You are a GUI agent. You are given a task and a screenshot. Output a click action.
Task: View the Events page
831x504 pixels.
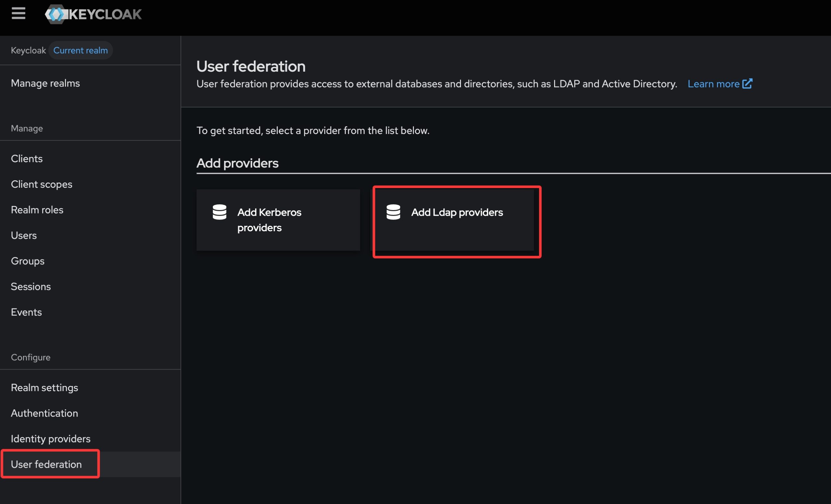click(x=90, y=312)
